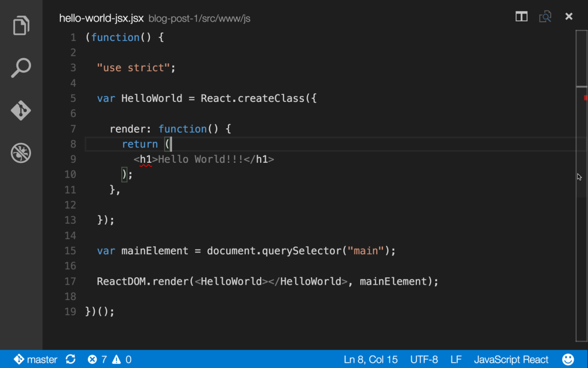Change the LF end of line sequence
Viewport: 588px width, 368px height.
[x=455, y=359]
